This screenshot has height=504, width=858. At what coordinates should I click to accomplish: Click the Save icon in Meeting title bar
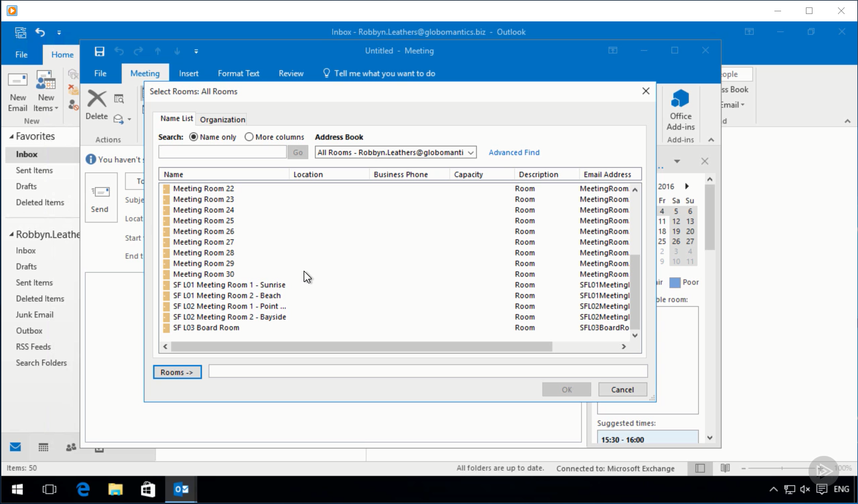[x=100, y=51]
